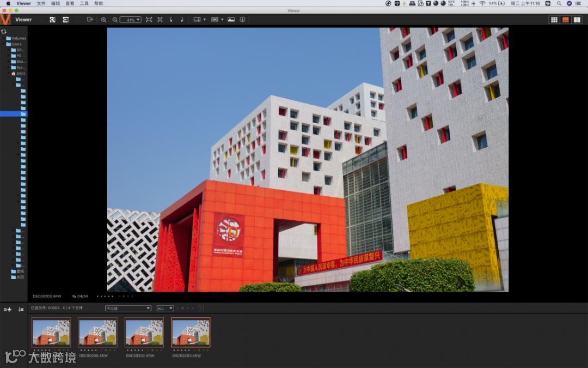
Task: Open the display overlay dropdown arrow
Action: (222, 20)
